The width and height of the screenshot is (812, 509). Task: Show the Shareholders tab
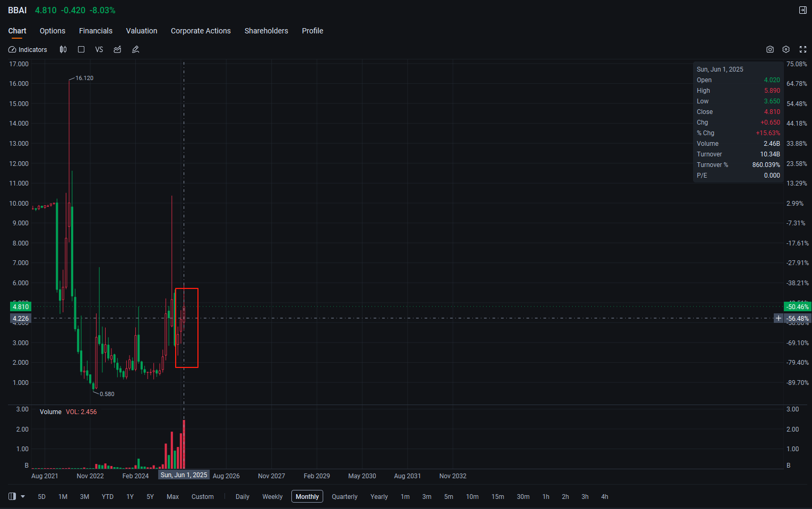click(x=266, y=31)
